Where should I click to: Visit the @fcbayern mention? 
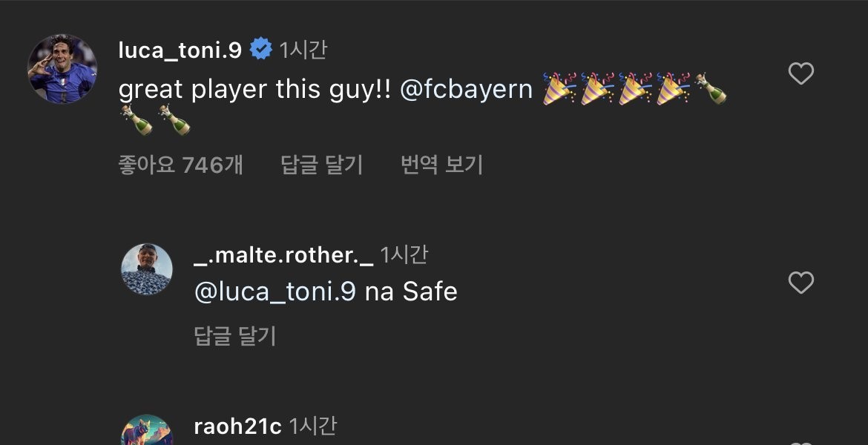pos(466,90)
